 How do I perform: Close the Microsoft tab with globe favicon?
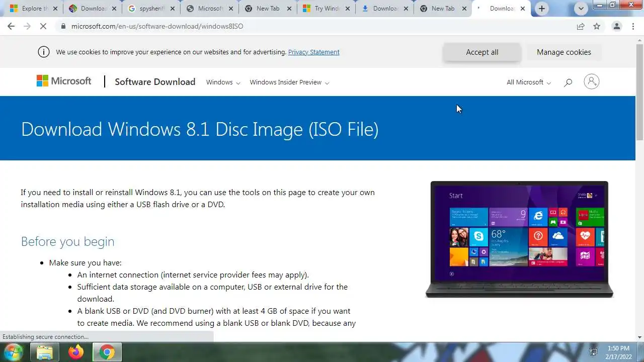[x=230, y=9]
